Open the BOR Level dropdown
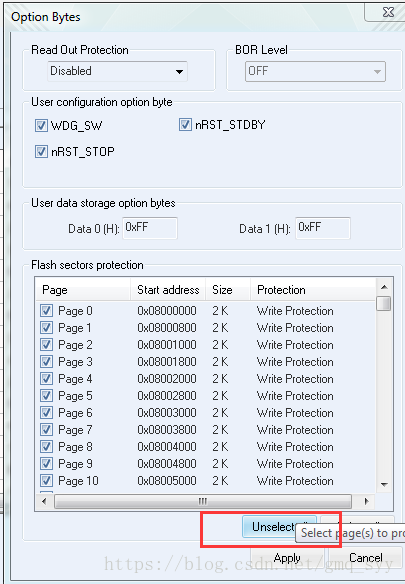The width and height of the screenshot is (405, 584). [x=315, y=71]
